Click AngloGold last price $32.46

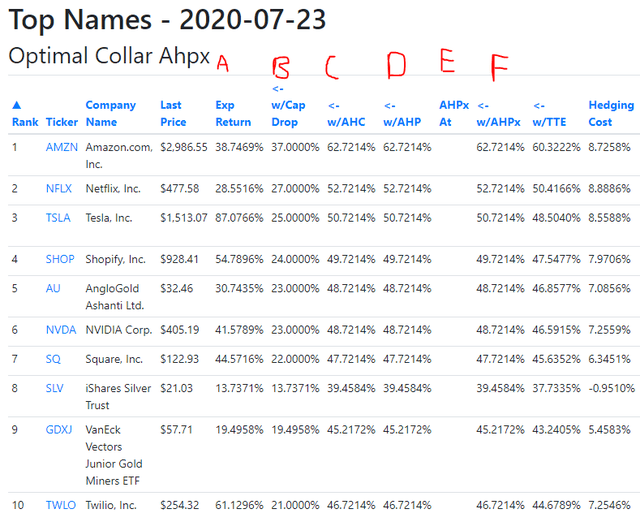point(176,289)
